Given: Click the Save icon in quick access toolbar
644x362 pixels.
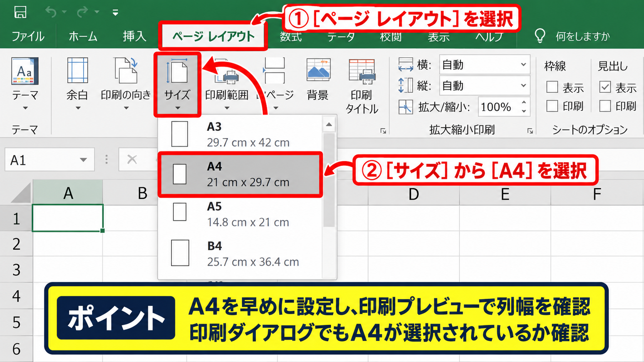Looking at the screenshot, I should (x=20, y=12).
